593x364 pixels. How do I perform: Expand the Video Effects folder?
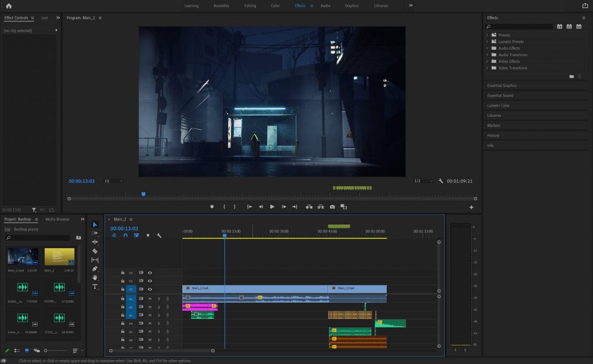click(487, 61)
